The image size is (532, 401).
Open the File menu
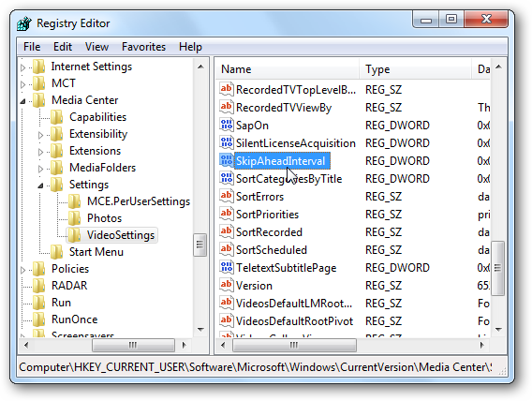[32, 47]
